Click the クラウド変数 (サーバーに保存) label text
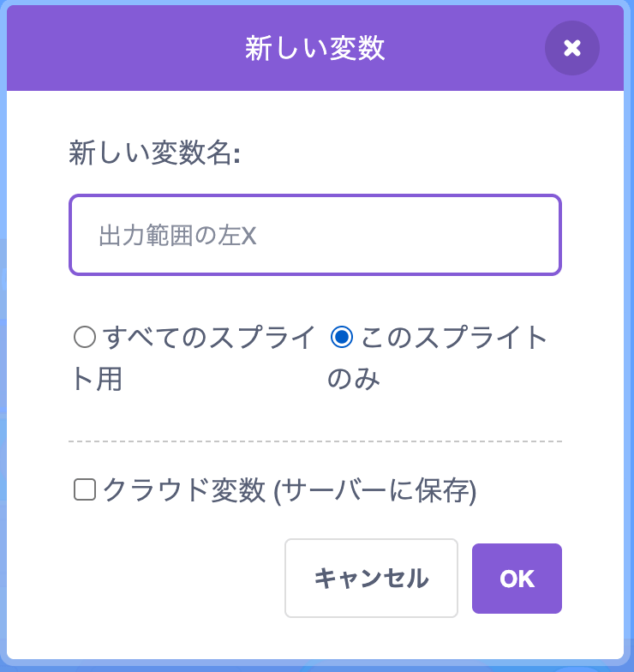This screenshot has width=634, height=672. click(290, 491)
